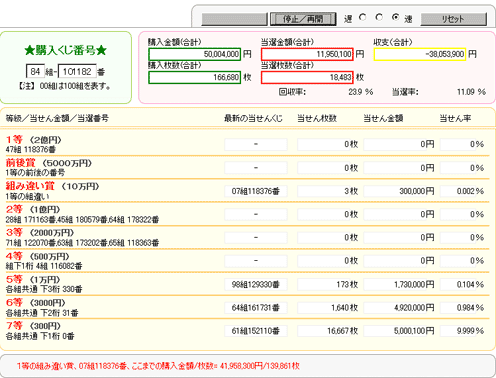The height and width of the screenshot is (378, 496).
Task: Click the 3等 (2000万円) row label
Action: [x=40, y=233]
